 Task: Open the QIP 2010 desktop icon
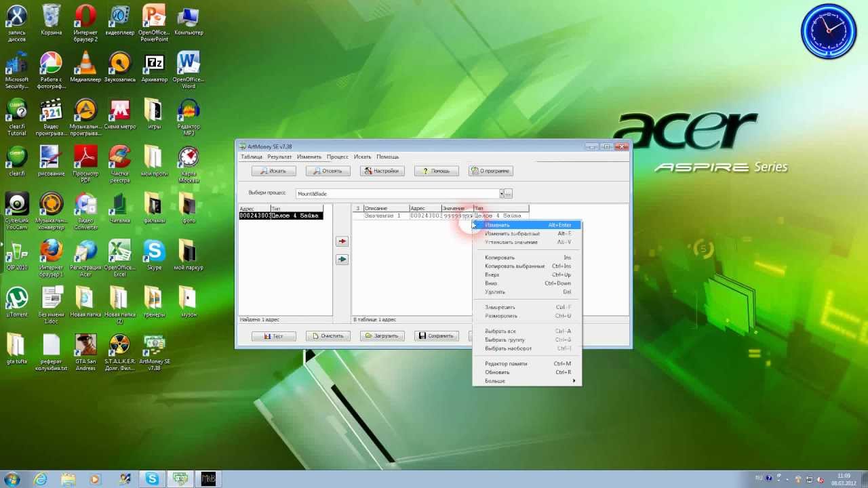tap(17, 255)
